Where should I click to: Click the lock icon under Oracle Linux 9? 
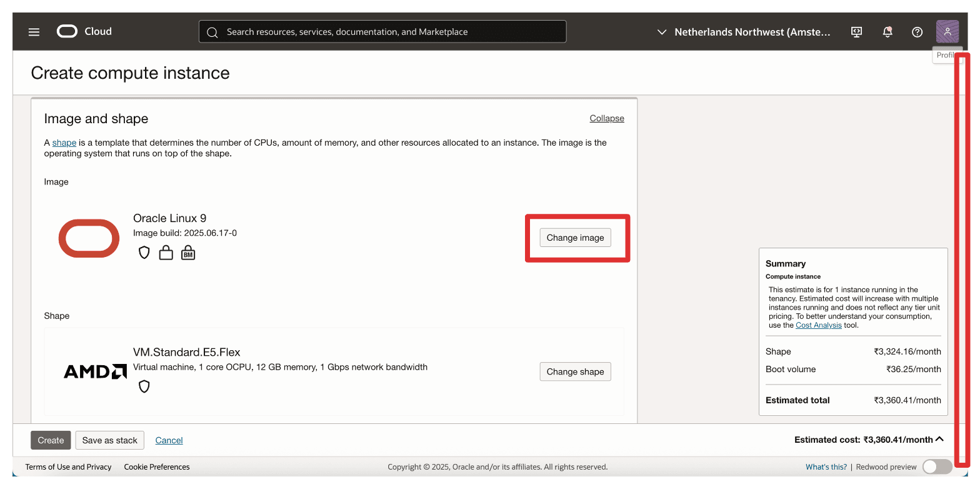pyautogui.click(x=166, y=253)
